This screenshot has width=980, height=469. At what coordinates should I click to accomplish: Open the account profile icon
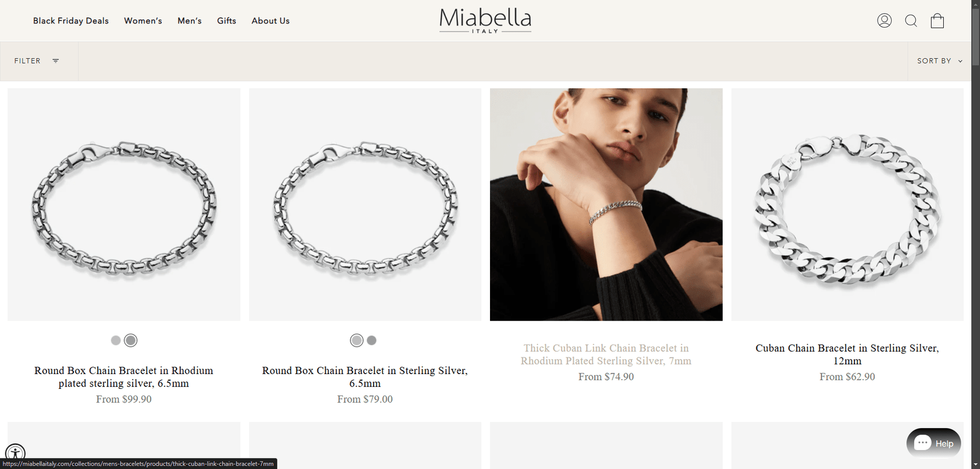tap(884, 21)
